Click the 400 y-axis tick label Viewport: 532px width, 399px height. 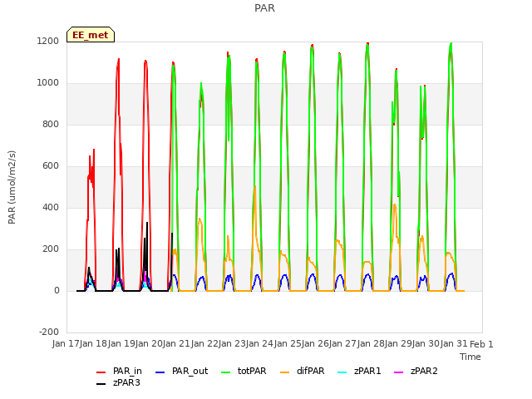pos(51,207)
